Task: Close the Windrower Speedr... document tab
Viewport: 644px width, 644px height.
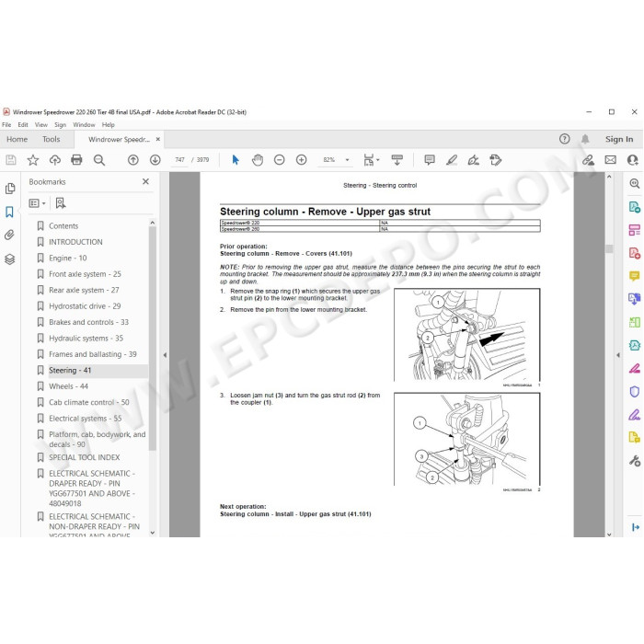Action: click(157, 139)
